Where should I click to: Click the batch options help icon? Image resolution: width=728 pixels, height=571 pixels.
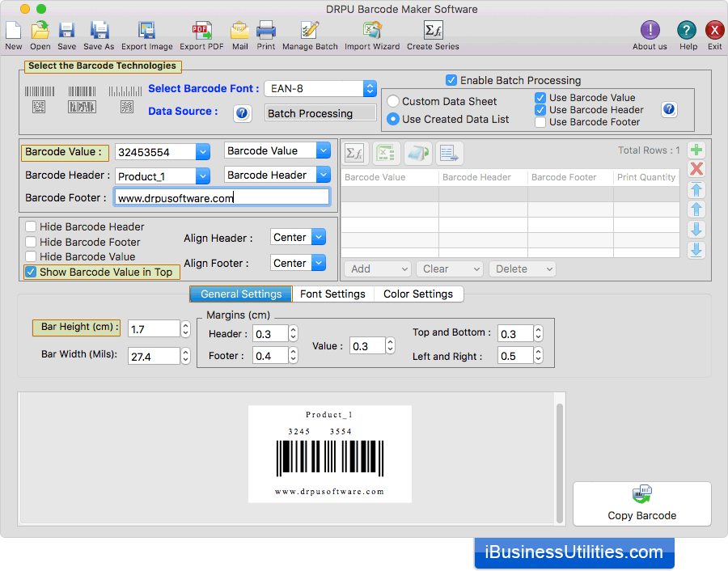point(669,109)
